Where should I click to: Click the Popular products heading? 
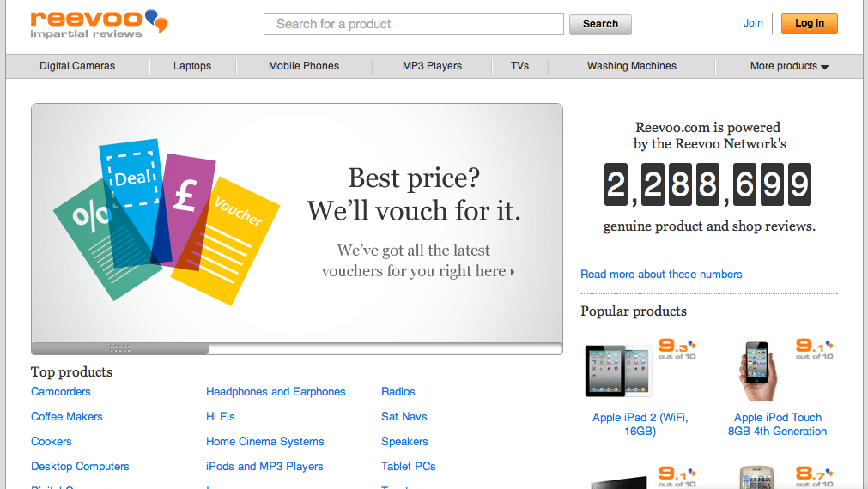click(634, 311)
